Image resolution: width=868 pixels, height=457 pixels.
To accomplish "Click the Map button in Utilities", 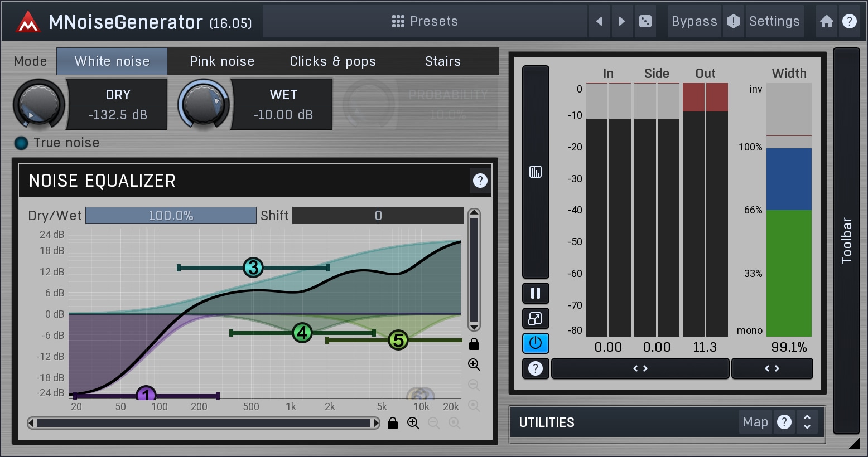I will point(755,422).
